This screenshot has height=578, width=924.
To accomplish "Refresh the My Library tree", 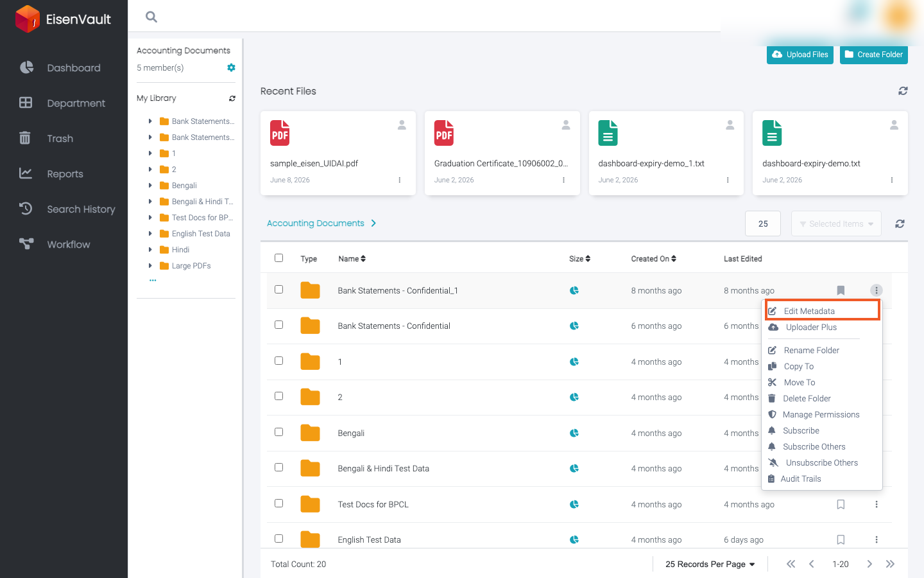I will coord(232,98).
